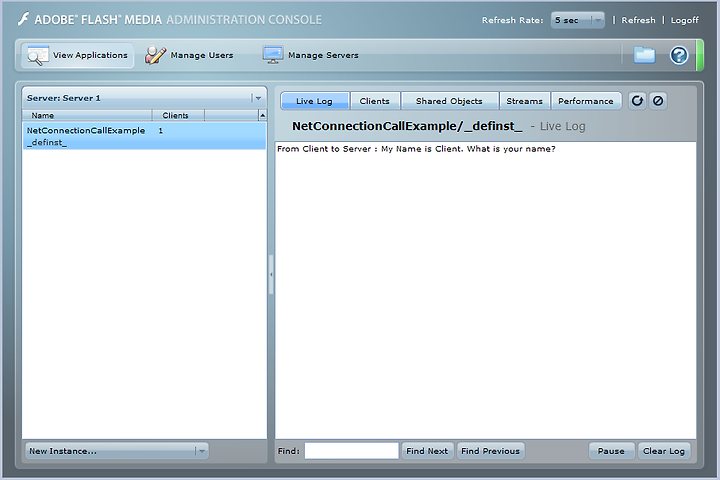Unload application using circle-slash icon
The width and height of the screenshot is (720, 480).
coord(658,101)
